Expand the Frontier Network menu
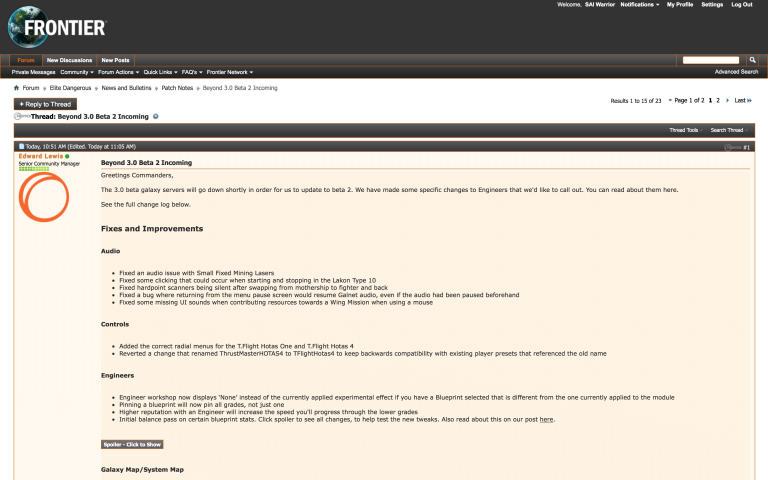The height and width of the screenshot is (480, 768). tap(230, 72)
